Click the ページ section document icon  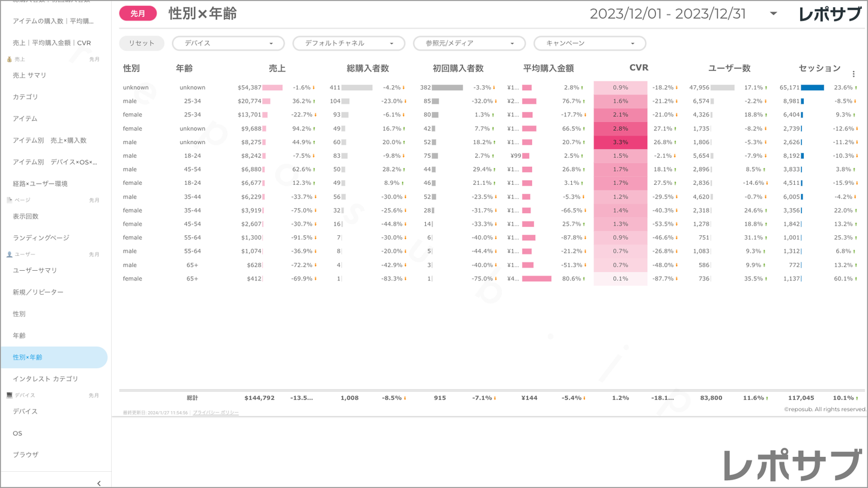click(9, 200)
